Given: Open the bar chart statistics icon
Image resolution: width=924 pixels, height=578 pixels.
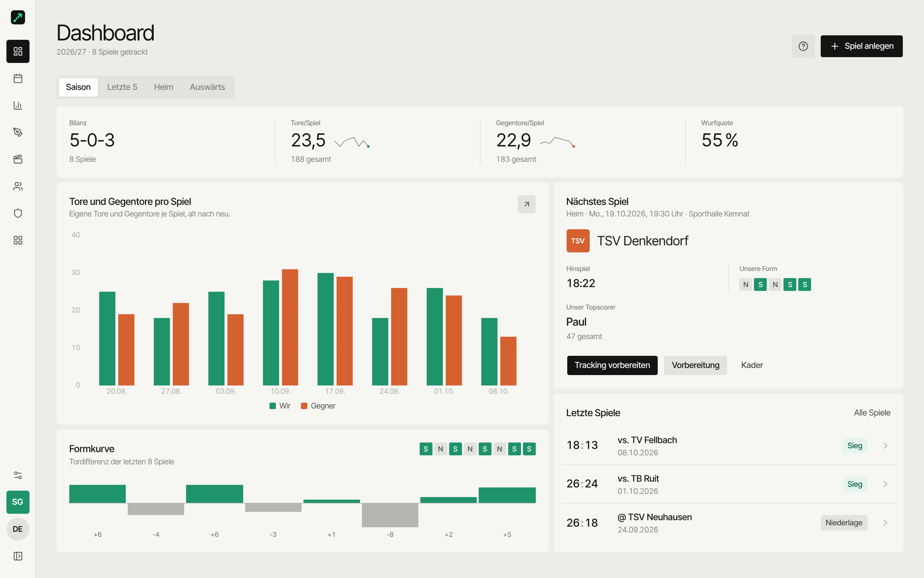Looking at the screenshot, I should click(x=18, y=105).
